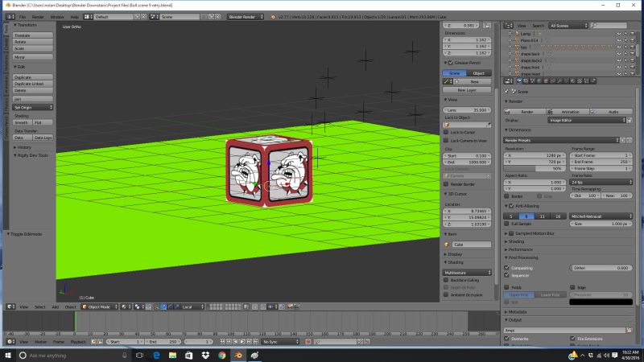Image resolution: width=644 pixels, height=362 pixels.
Task: Toggle the Anti-Aliasing checkbox
Action: [511, 206]
